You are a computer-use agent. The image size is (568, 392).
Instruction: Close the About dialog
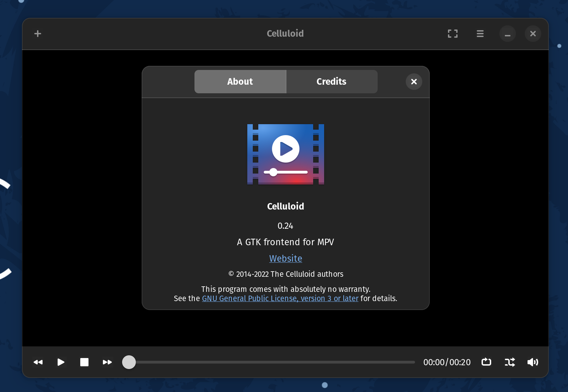coord(414,82)
